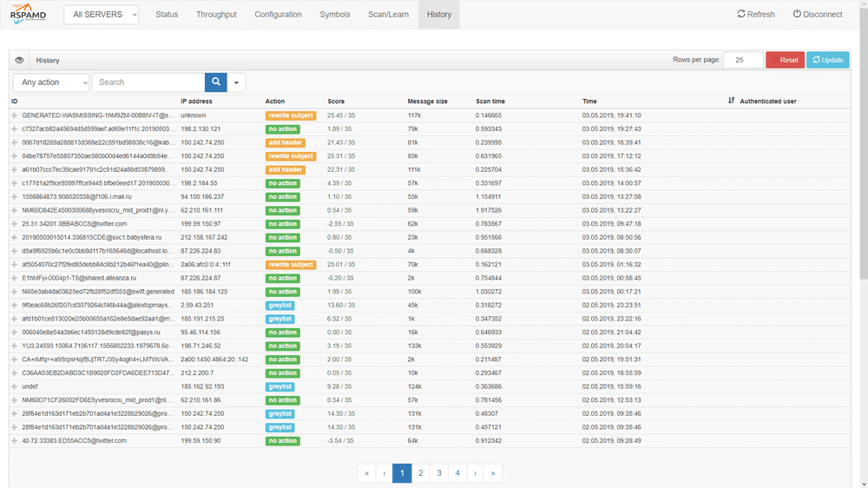The image size is (868, 488).
Task: Toggle column visibility eye icon
Action: pos(19,61)
